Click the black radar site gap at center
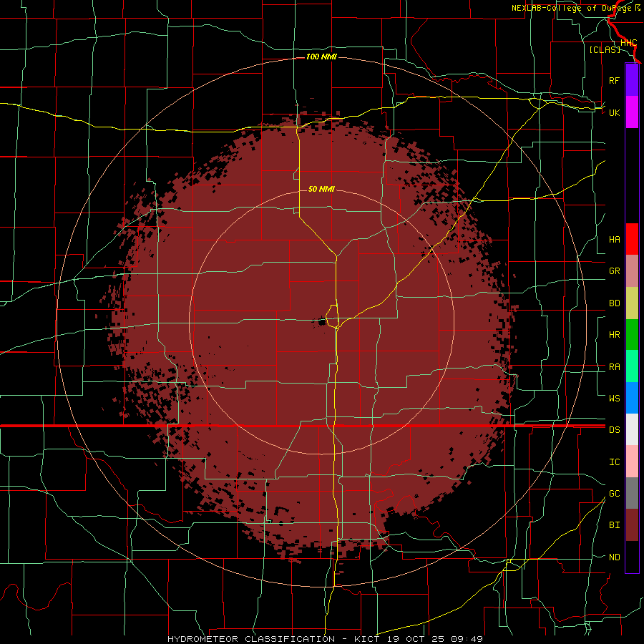The image size is (644, 644). (321, 322)
